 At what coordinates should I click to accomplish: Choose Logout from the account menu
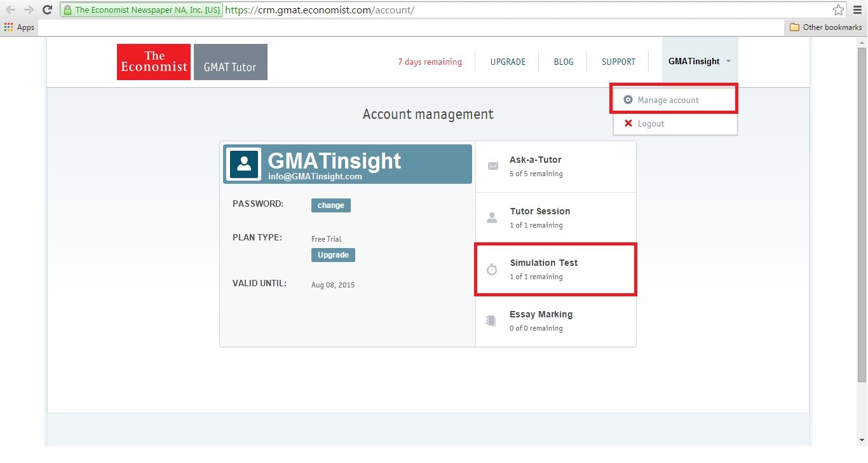coord(651,123)
